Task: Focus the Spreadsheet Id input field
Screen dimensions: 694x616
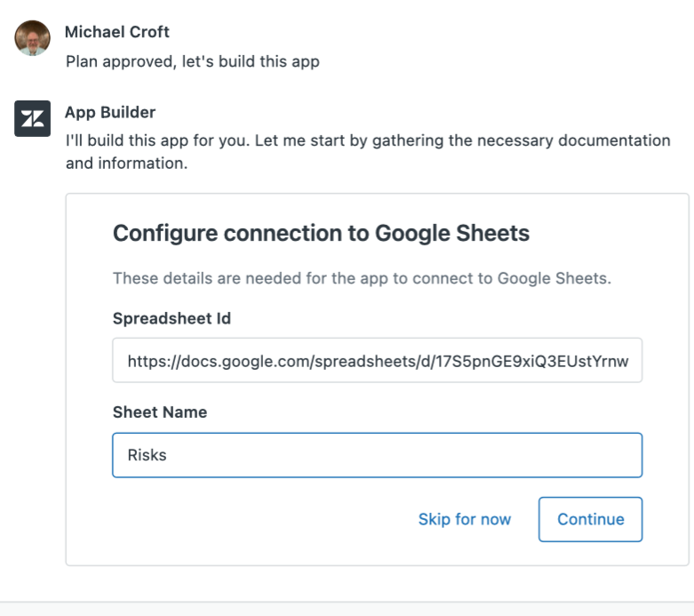Action: 377,360
